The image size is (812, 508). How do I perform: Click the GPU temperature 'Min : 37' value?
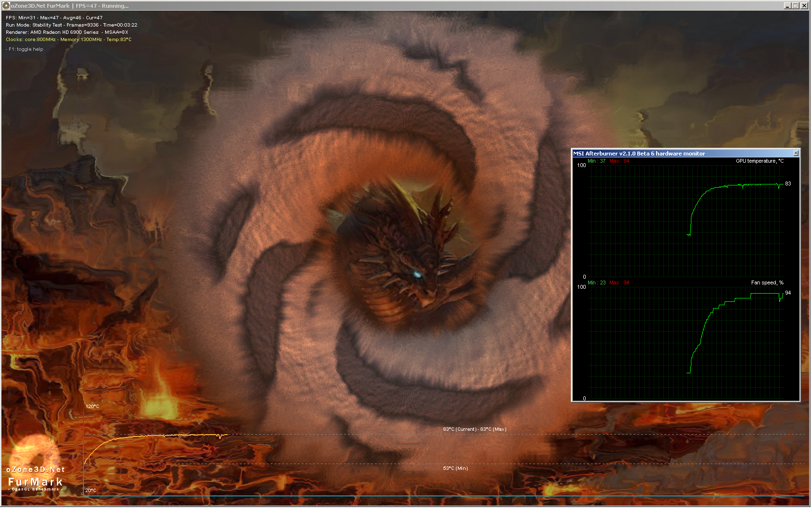596,161
